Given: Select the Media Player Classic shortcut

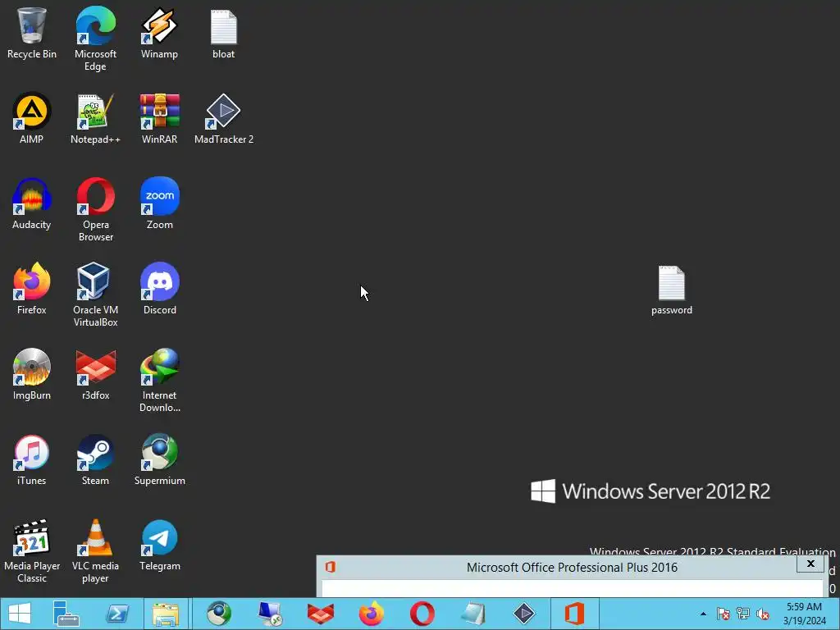Looking at the screenshot, I should [32, 550].
